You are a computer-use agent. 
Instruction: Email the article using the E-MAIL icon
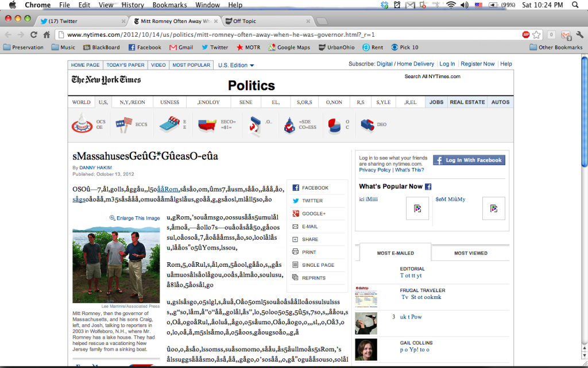click(x=296, y=227)
